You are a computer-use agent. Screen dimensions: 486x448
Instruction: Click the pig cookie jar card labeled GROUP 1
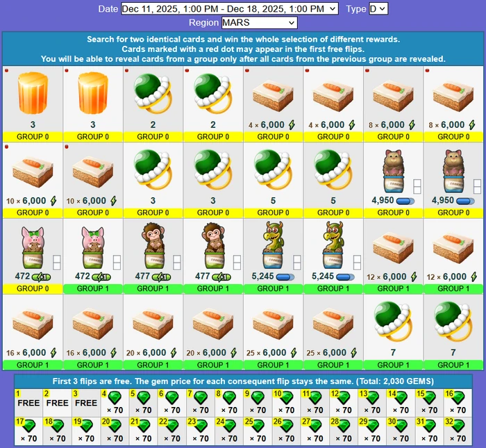pos(93,256)
